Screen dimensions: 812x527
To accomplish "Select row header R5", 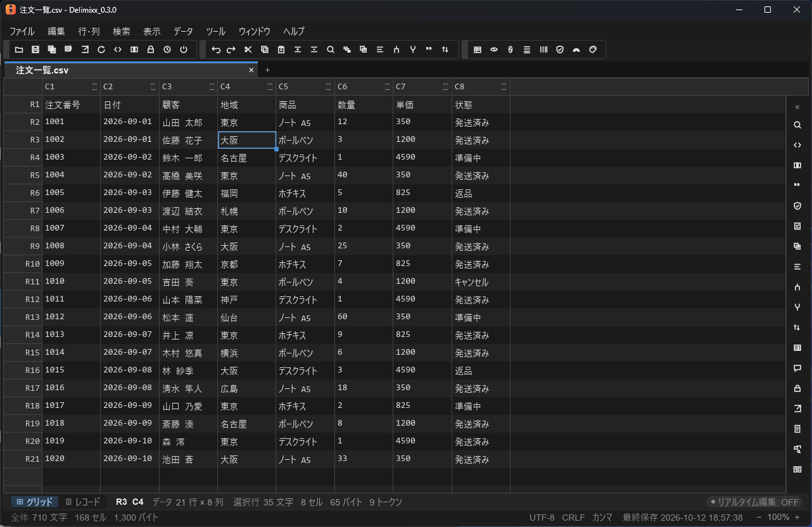I will coord(23,175).
